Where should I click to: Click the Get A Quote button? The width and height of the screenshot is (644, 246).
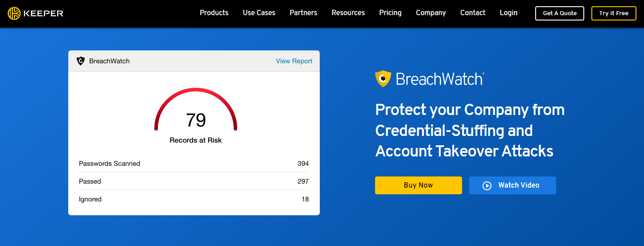[560, 13]
